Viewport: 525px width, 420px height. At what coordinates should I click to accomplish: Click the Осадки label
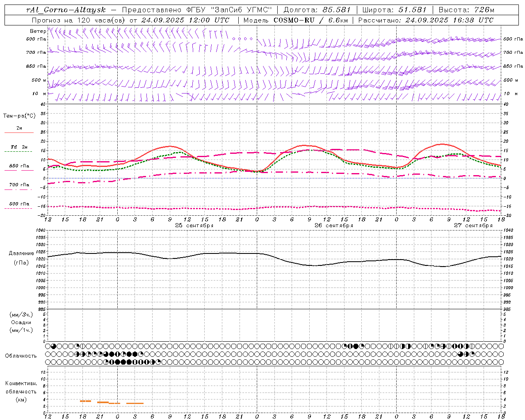[21, 322]
